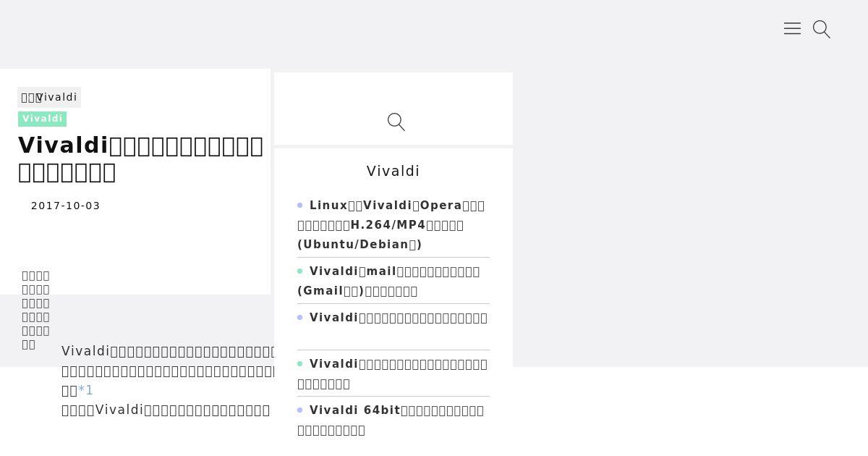Click the green bullet beside fourth sidebar article
868x456 pixels.
[x=300, y=364]
